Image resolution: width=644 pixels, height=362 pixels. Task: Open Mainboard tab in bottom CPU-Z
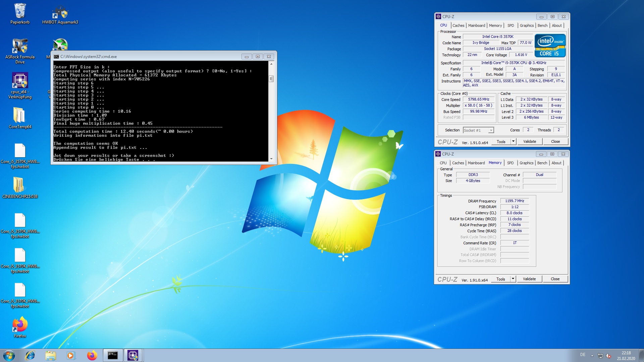tap(476, 163)
